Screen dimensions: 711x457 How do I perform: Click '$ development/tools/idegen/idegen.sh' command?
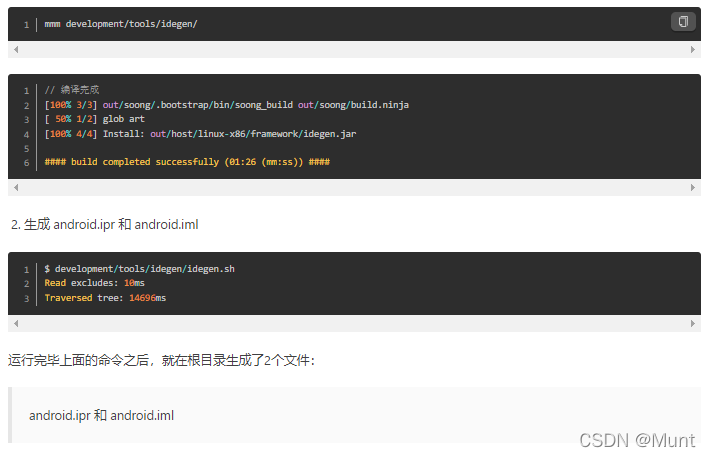[x=139, y=269]
